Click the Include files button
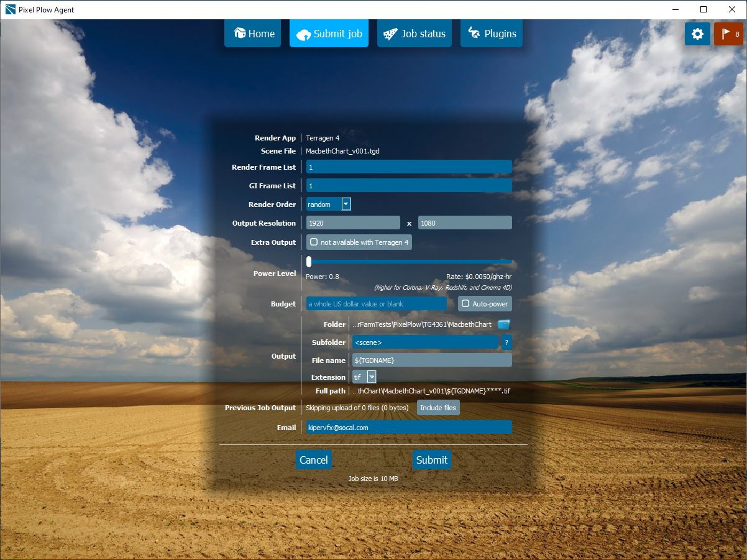 click(x=438, y=408)
